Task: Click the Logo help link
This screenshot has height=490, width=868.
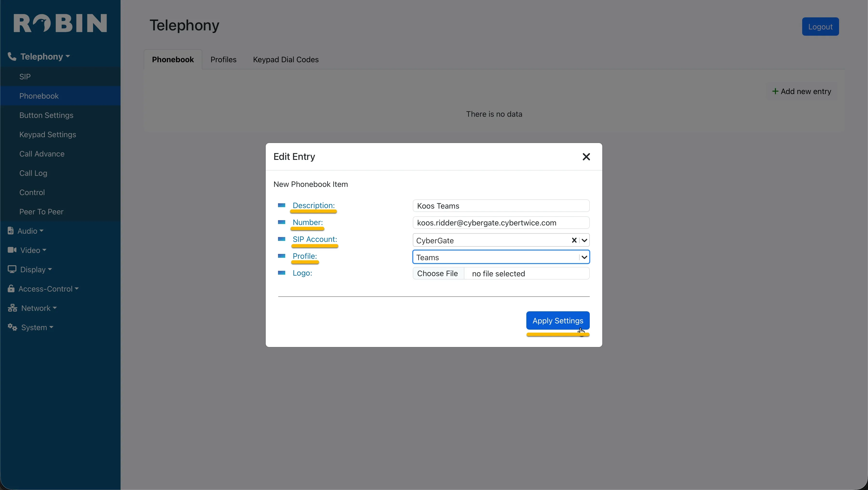Action: (302, 273)
